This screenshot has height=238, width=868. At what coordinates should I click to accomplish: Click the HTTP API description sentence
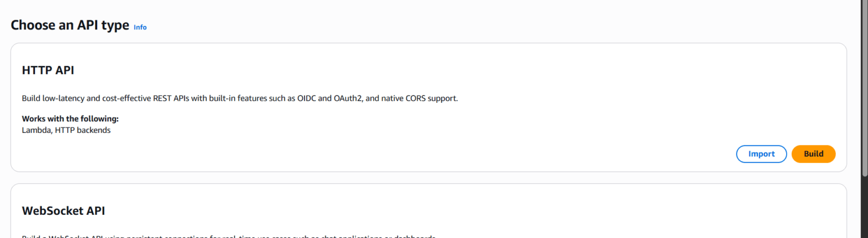(x=240, y=98)
